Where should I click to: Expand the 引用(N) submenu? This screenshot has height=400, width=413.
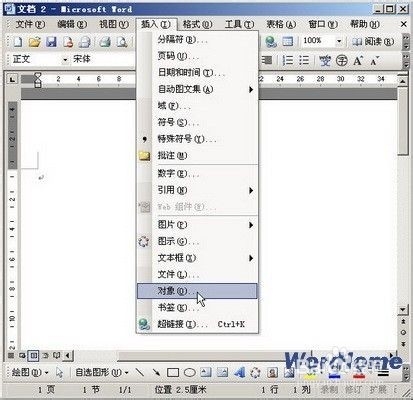pyautogui.click(x=197, y=190)
